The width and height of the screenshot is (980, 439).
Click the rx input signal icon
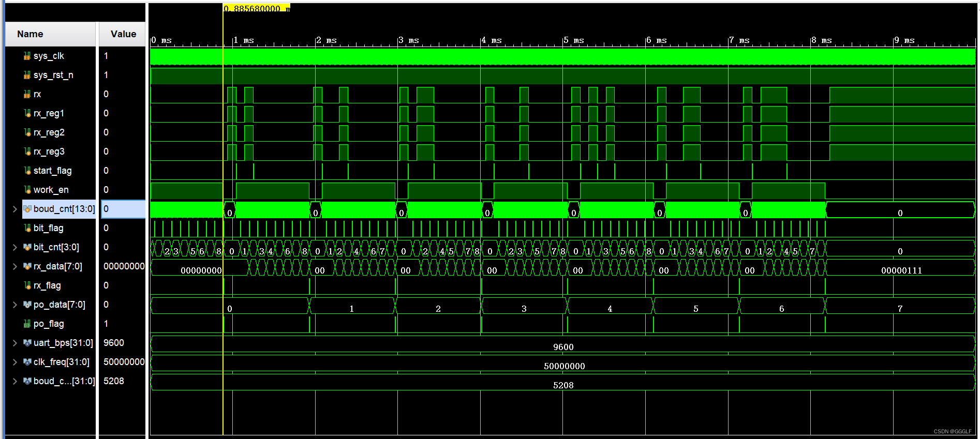coord(27,94)
